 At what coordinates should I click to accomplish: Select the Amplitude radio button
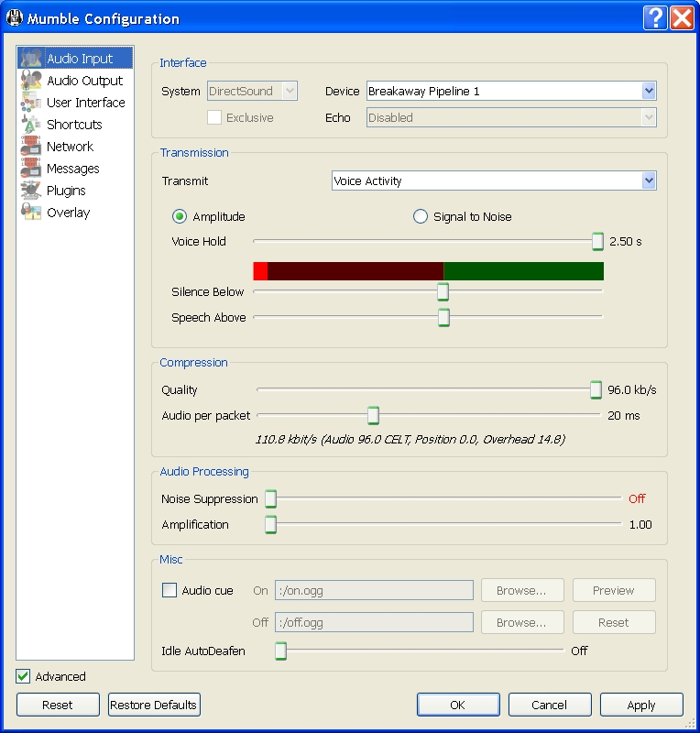(180, 216)
